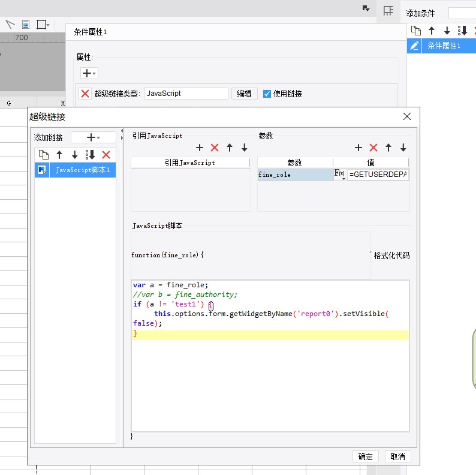Edit the =GETUSERDEPA value field
The height and width of the screenshot is (475, 476).
click(x=378, y=175)
